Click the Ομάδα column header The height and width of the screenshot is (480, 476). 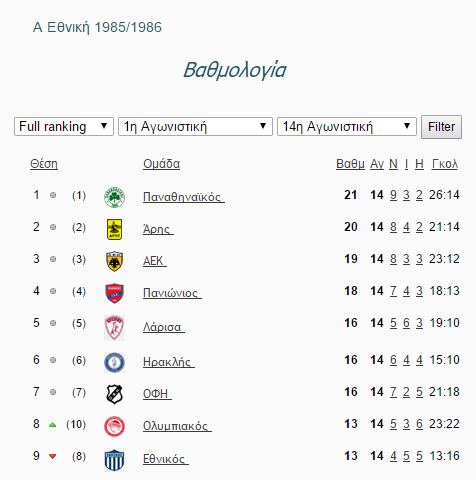(x=161, y=164)
